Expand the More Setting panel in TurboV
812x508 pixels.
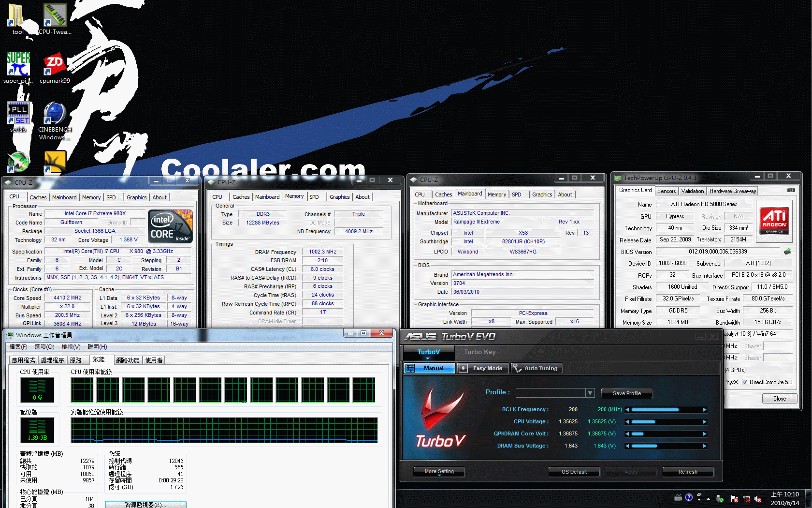[x=439, y=472]
